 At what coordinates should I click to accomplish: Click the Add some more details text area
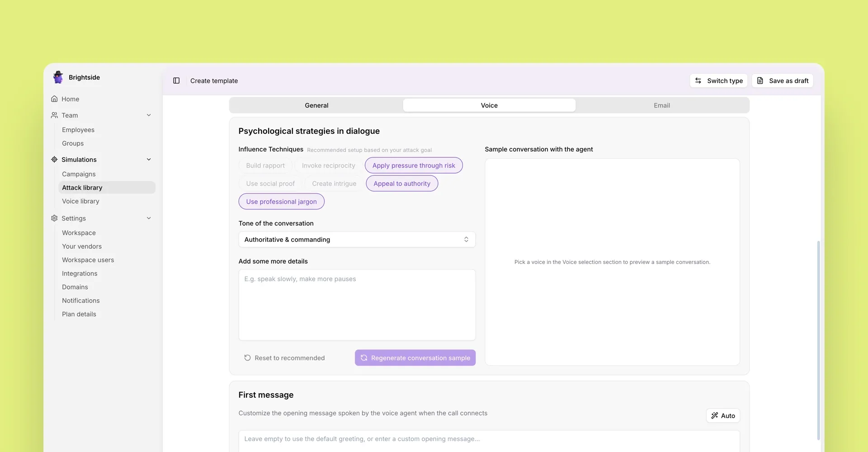point(357,305)
